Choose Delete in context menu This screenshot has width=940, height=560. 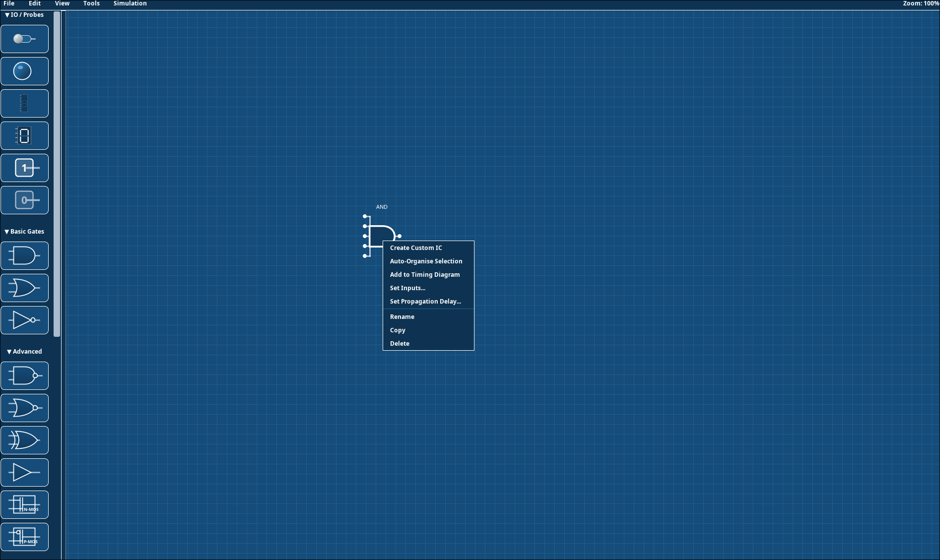pyautogui.click(x=428, y=344)
